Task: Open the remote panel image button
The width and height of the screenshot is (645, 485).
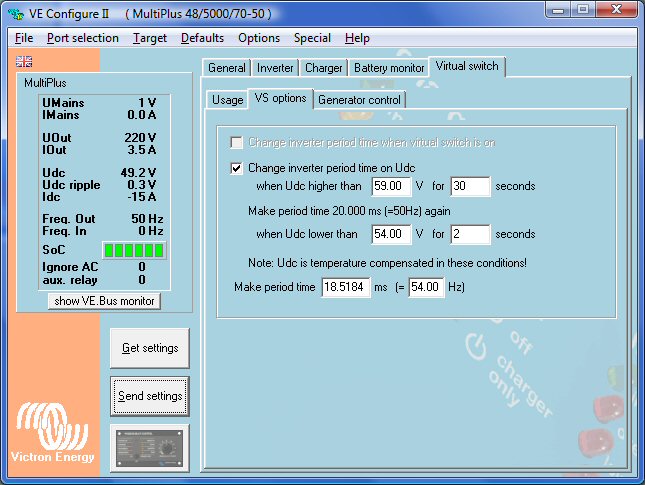Action: click(150, 448)
